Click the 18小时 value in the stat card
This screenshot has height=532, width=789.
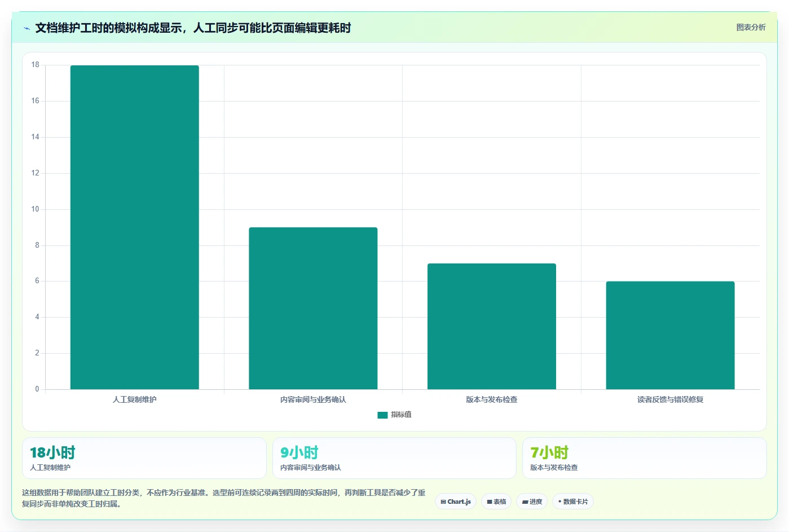[52, 452]
